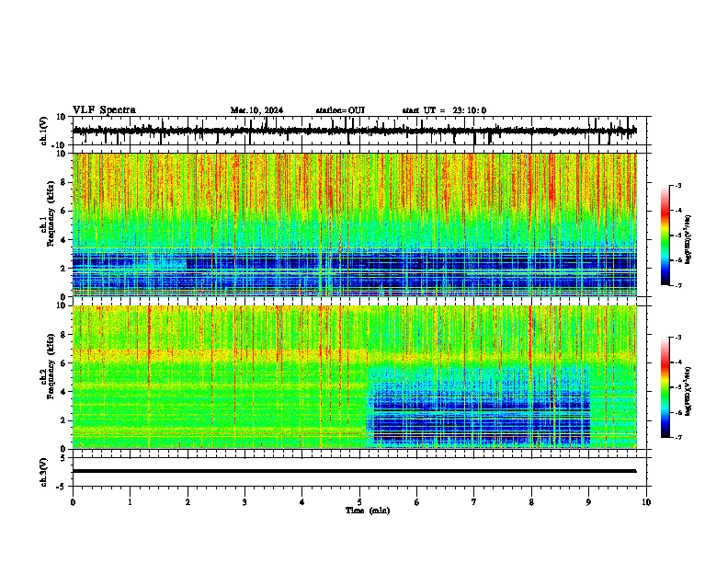728x563 pixels.
Task: Click the date 'Mar.10, 2024'
Action: (x=256, y=110)
